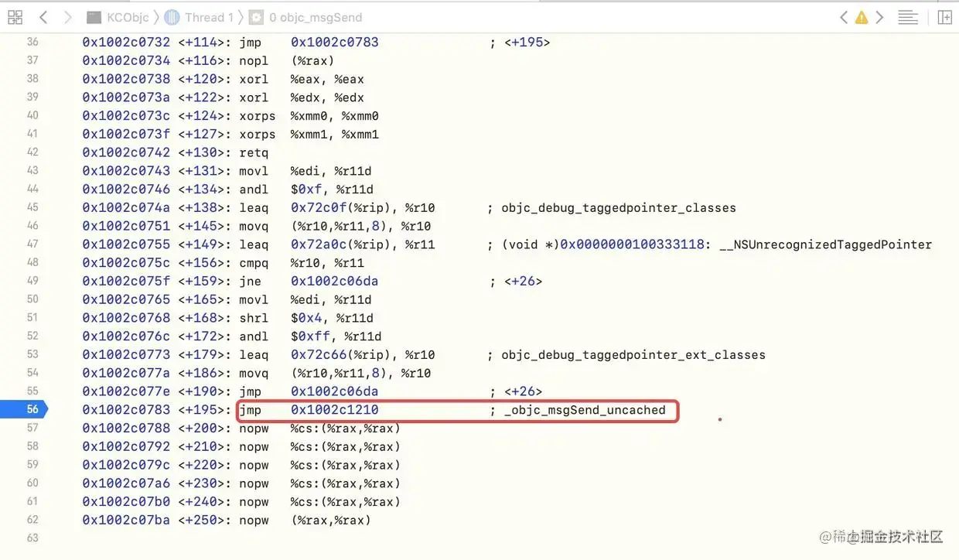959x560 pixels.
Task: Click address 0x1002c074a on line 45
Action: pyautogui.click(x=127, y=207)
